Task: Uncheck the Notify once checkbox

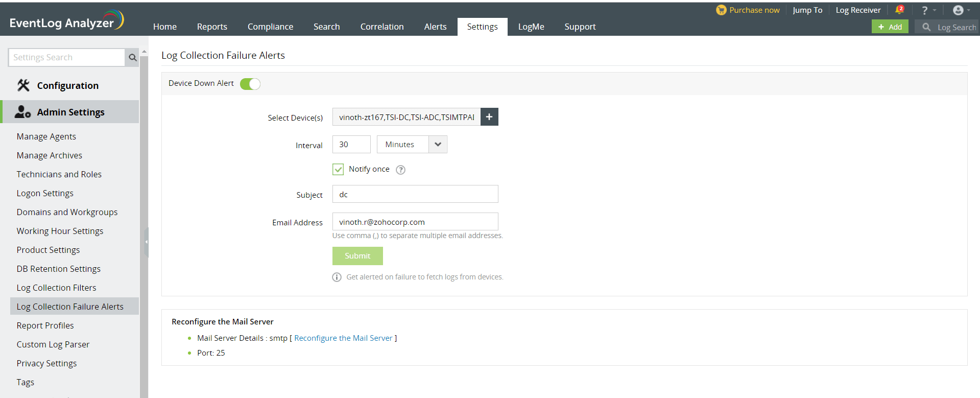Action: tap(338, 170)
